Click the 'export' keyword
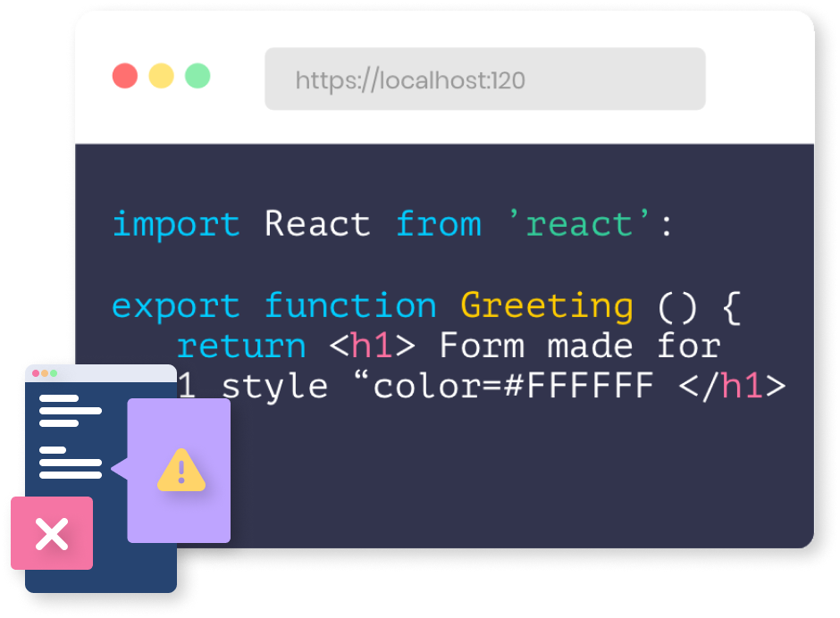The height and width of the screenshot is (618, 840). 176,307
